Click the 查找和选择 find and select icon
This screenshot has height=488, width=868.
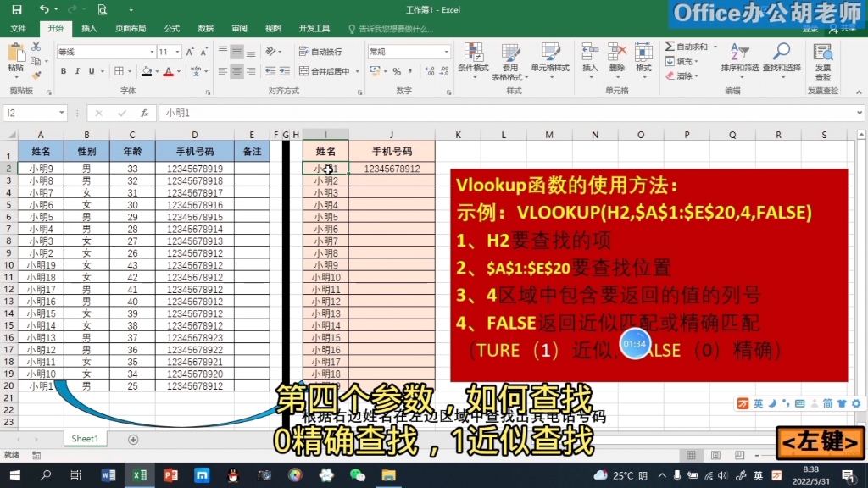[x=781, y=53]
